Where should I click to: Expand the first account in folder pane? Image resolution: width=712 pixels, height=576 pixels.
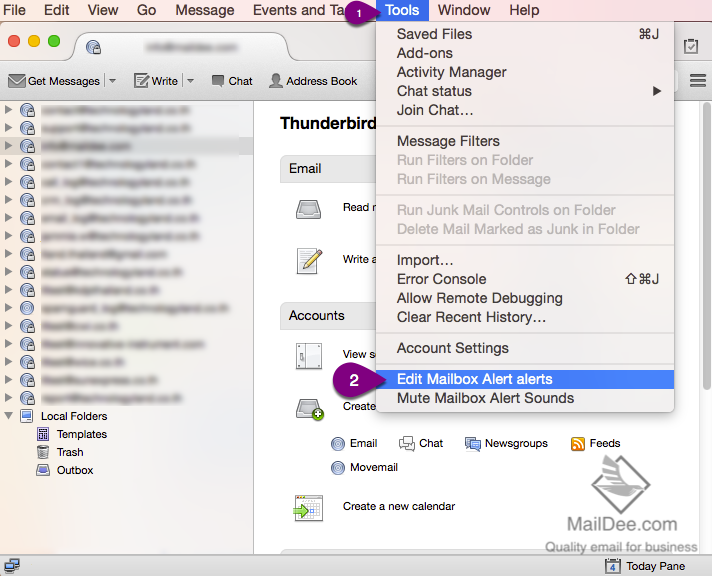tap(8, 109)
